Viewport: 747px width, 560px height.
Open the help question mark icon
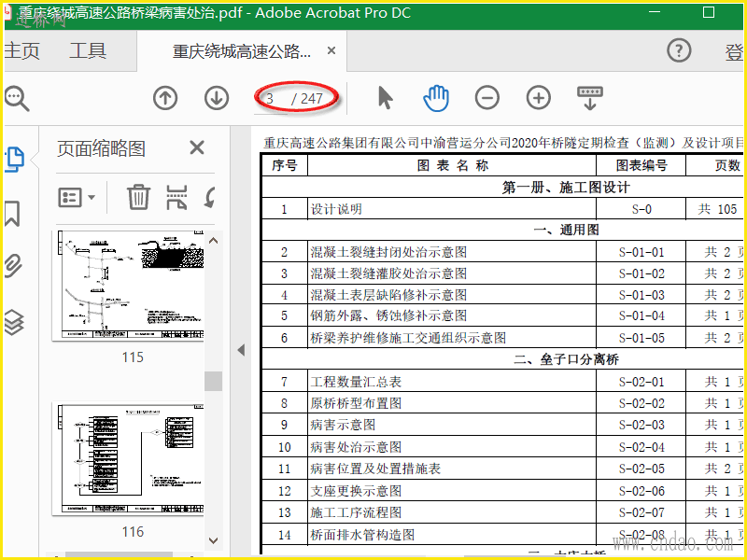point(679,50)
